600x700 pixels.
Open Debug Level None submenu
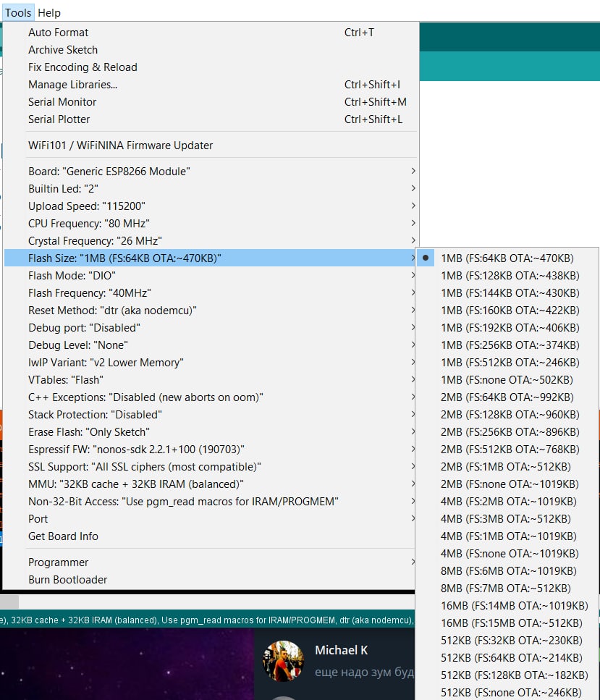tap(210, 345)
